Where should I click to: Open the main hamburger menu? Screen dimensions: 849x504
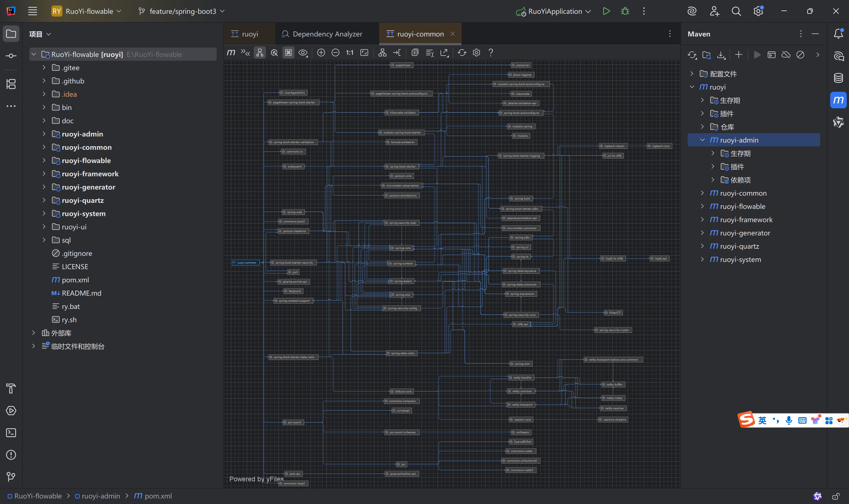(x=33, y=11)
